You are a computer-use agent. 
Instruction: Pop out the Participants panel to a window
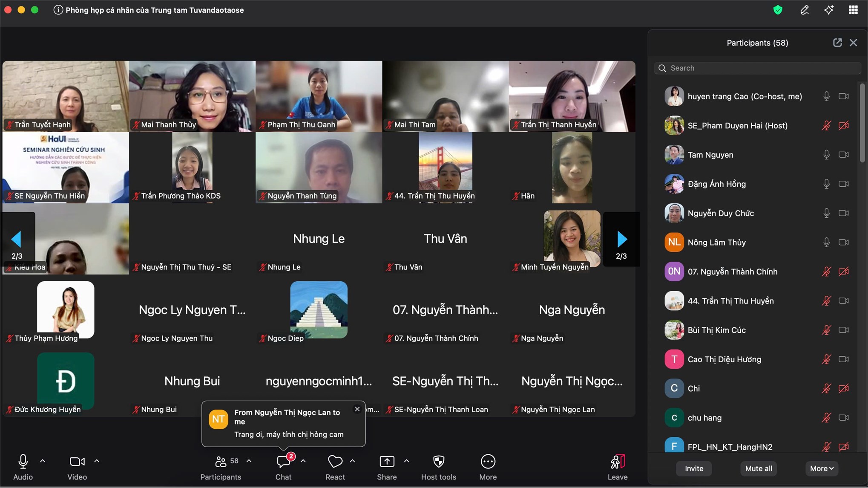pyautogui.click(x=837, y=43)
